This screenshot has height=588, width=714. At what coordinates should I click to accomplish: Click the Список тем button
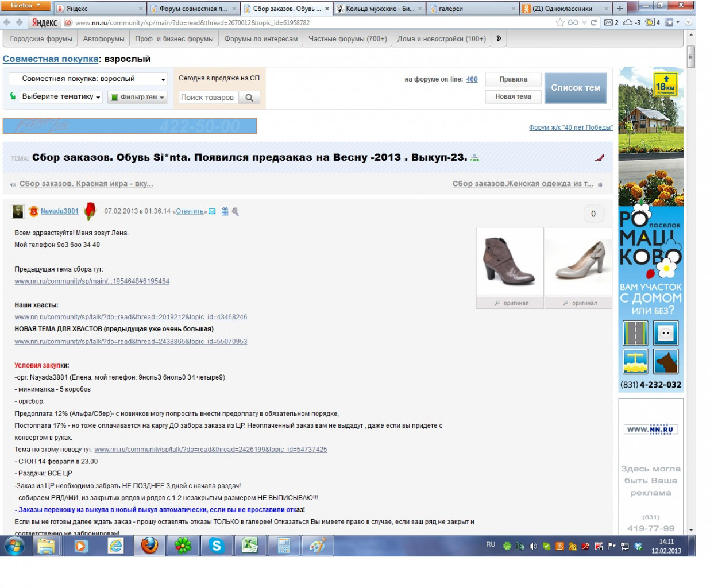click(x=576, y=88)
